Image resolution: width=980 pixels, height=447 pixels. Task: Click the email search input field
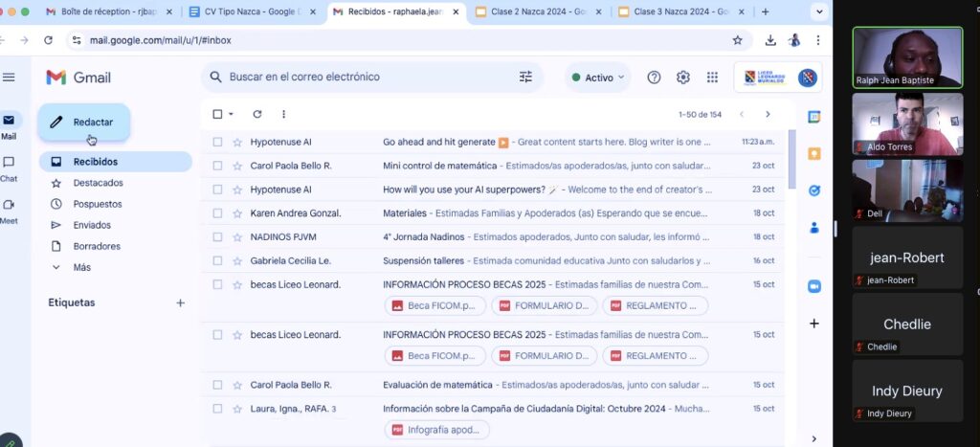[x=364, y=77]
